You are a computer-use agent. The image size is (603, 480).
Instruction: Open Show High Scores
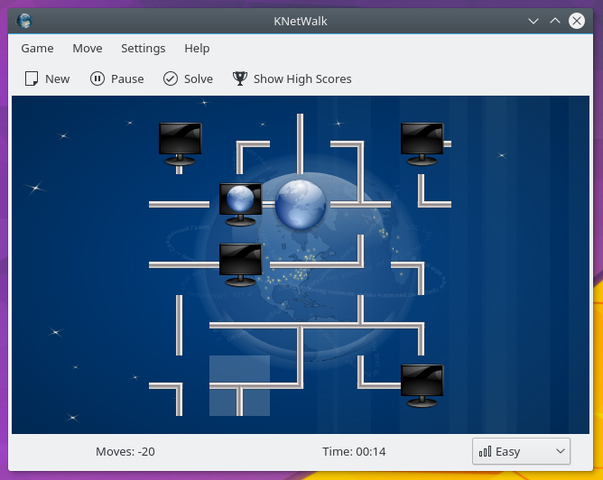(x=292, y=78)
